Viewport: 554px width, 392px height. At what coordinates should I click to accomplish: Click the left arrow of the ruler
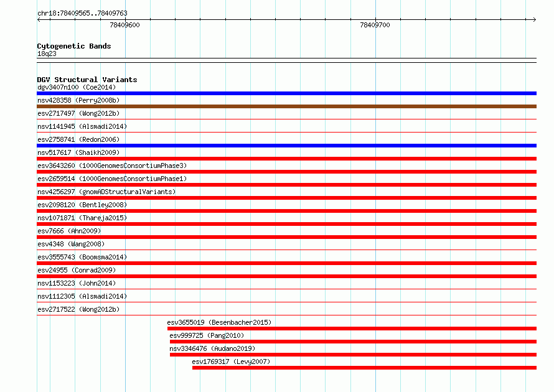point(39,19)
